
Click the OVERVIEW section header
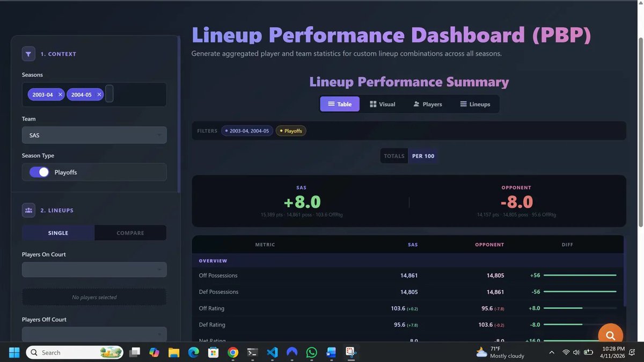point(213,260)
